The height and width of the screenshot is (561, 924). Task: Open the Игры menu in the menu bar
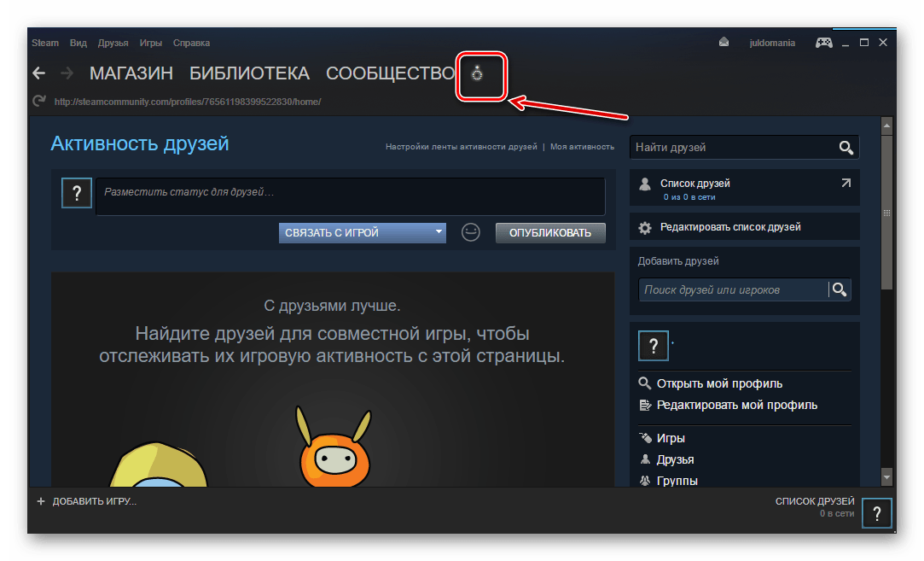151,43
